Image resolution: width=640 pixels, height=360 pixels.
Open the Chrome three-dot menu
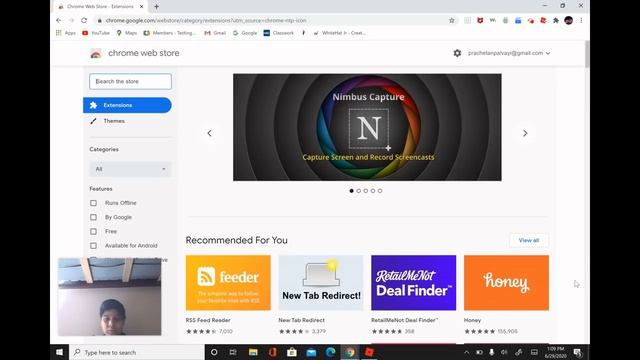581,20
